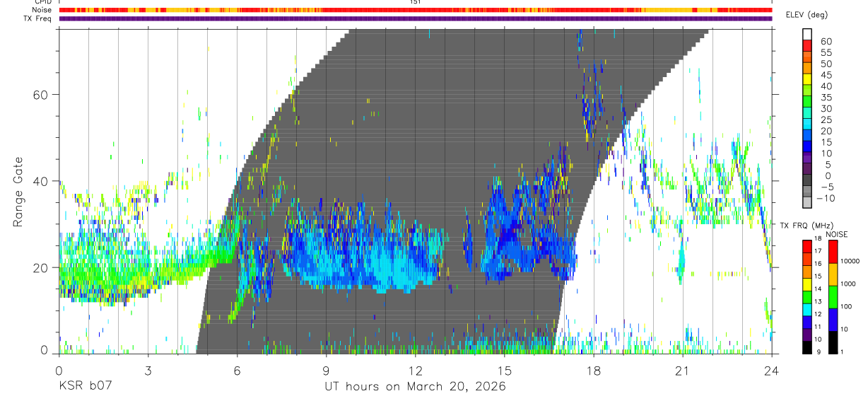Click x-axis hour tick label '6'

(x=237, y=371)
